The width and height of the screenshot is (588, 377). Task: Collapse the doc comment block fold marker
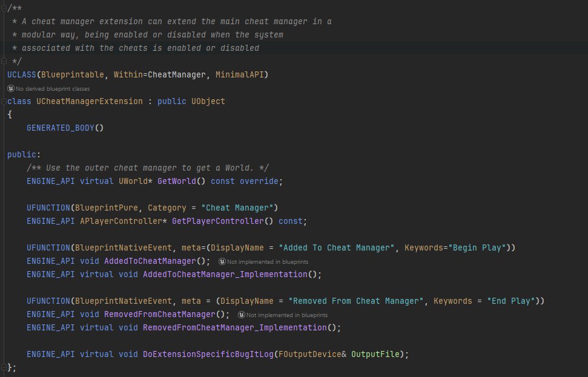4,8
